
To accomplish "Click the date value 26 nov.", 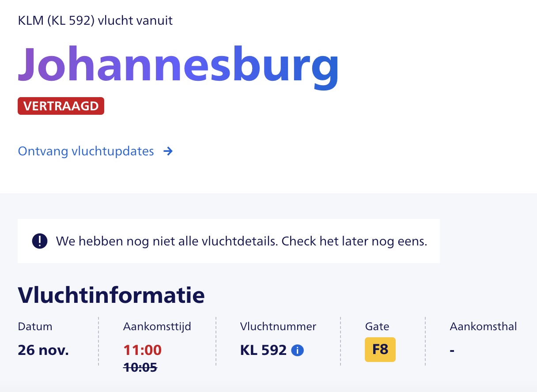I will pyautogui.click(x=43, y=350).
